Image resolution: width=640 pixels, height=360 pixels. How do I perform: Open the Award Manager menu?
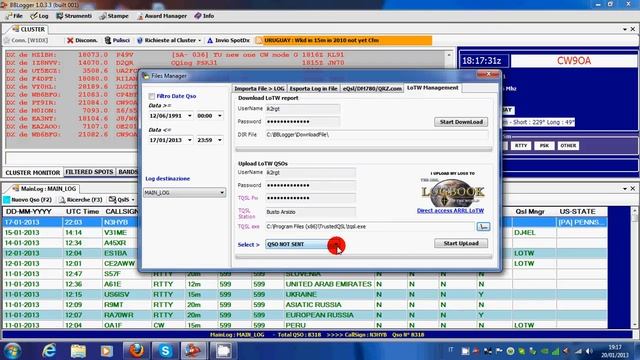point(162,16)
